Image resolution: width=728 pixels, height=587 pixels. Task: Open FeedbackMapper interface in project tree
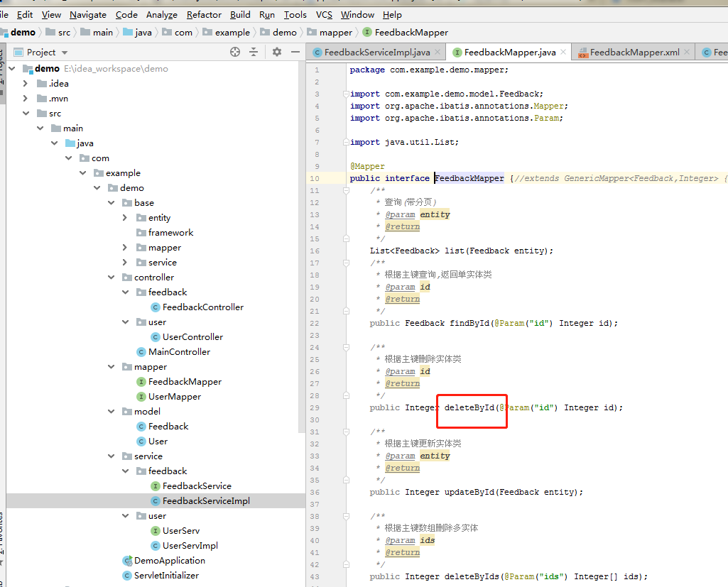pos(185,381)
